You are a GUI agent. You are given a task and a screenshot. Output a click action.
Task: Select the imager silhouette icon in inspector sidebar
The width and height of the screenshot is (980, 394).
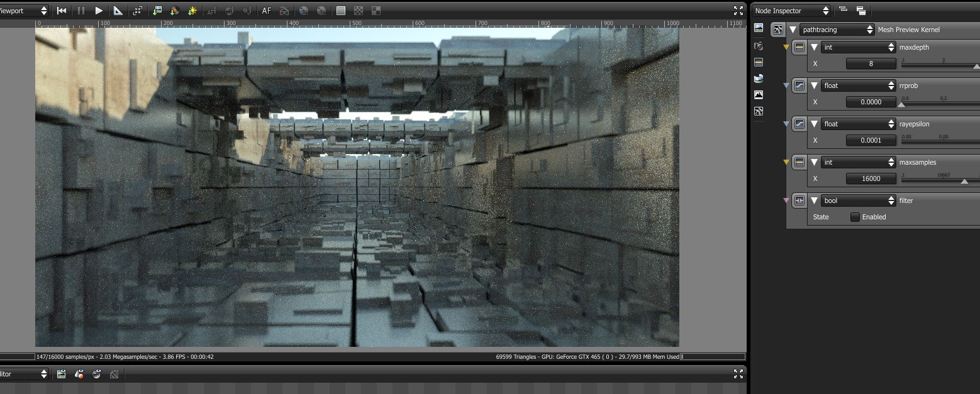click(x=759, y=95)
